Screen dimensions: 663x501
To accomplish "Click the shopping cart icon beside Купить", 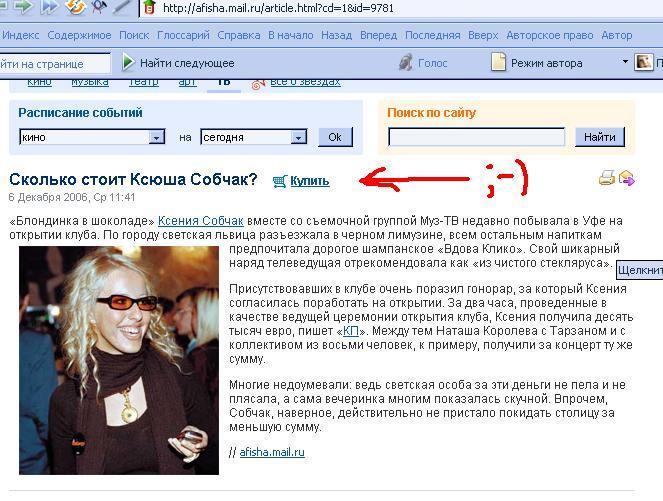I will 279,181.
